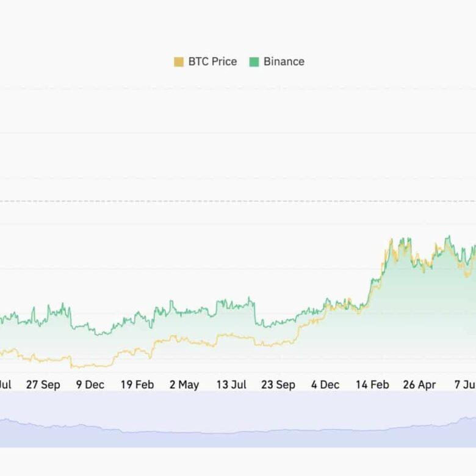The width and height of the screenshot is (476, 476).
Task: Pick the 13 Jul axis tick label
Action: 231,385
